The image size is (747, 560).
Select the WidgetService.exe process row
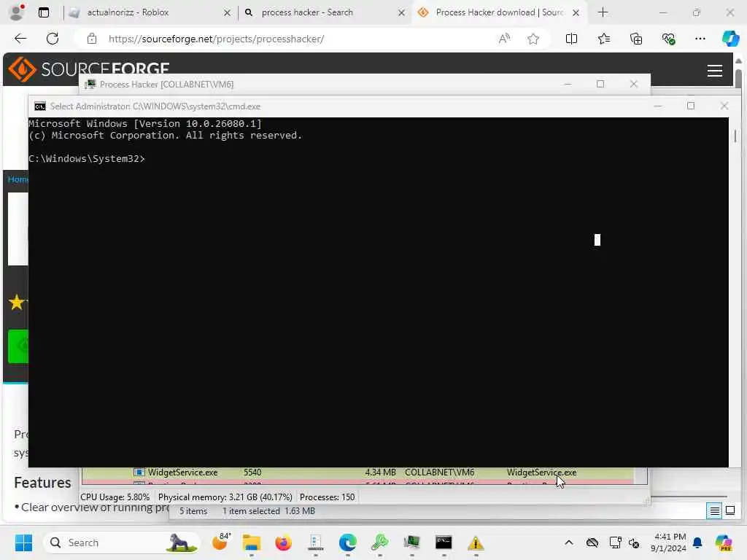357,472
